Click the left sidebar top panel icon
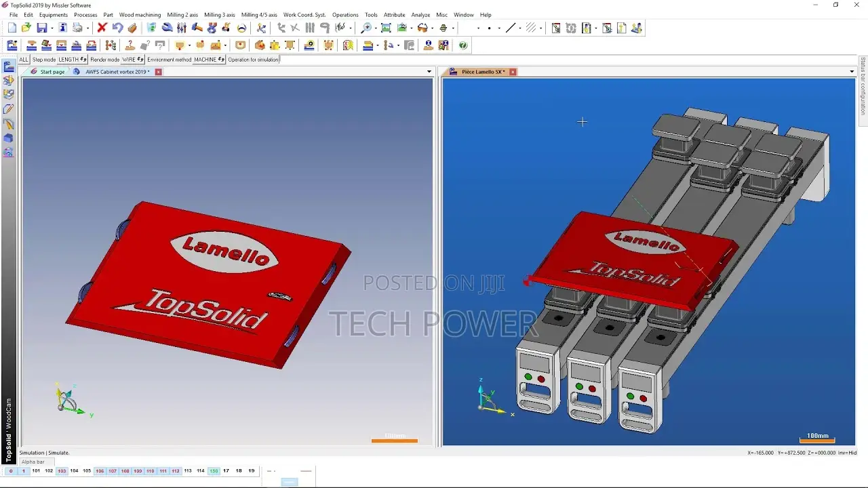This screenshot has width=868, height=488. (9, 66)
